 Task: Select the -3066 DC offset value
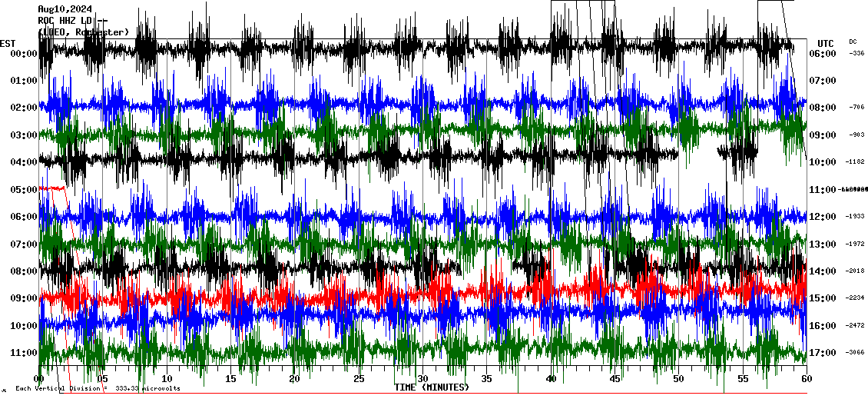(x=855, y=353)
